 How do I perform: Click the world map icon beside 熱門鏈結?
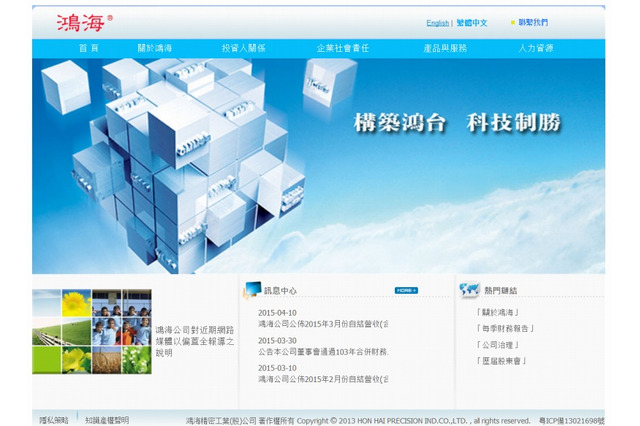point(469,289)
